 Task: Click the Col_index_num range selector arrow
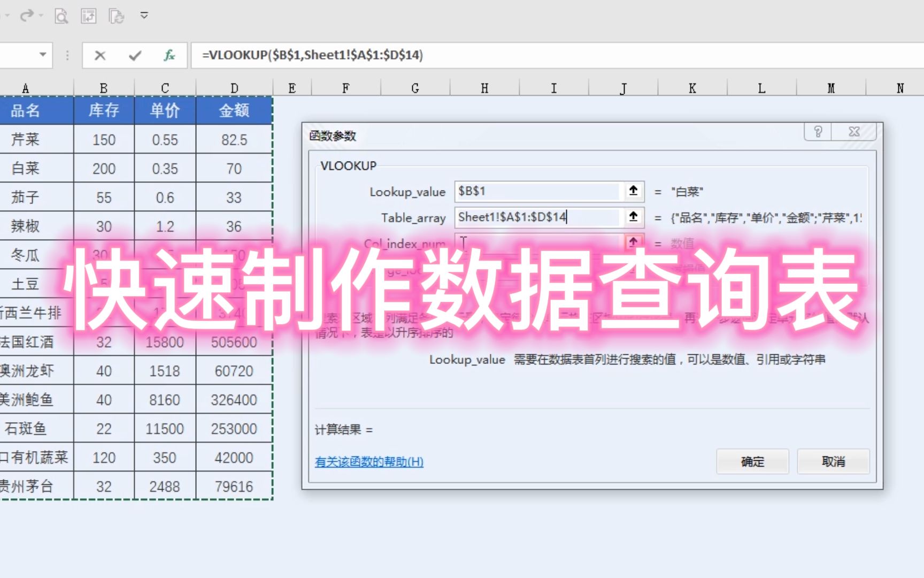pyautogui.click(x=633, y=242)
